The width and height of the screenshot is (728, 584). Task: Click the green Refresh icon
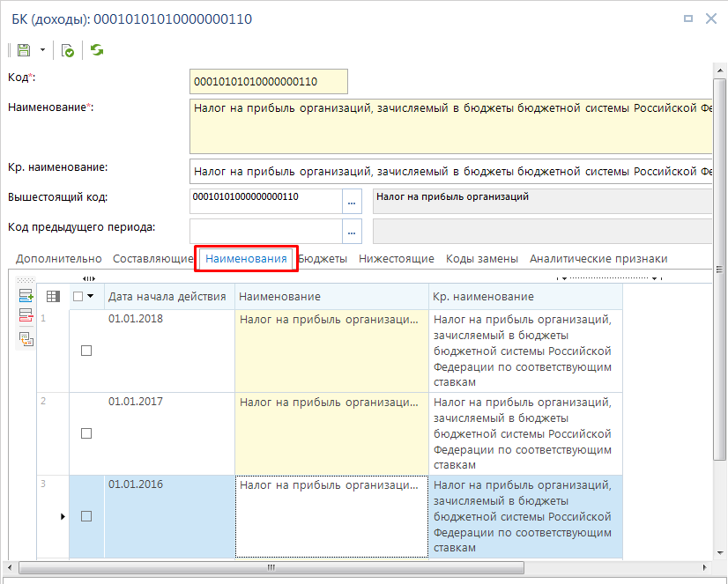click(97, 49)
